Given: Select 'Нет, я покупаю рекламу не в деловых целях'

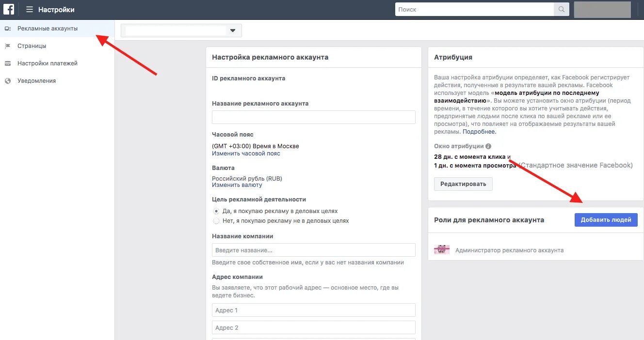Looking at the screenshot, I should tap(216, 221).
